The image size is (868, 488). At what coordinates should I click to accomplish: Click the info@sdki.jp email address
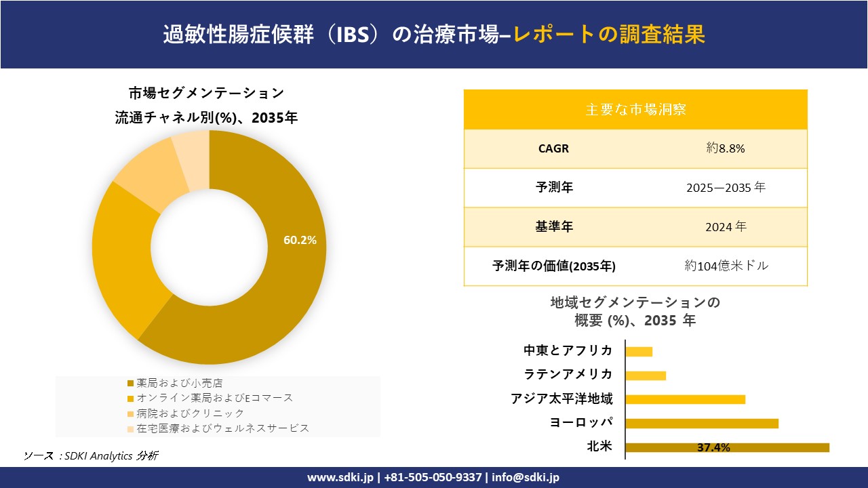click(x=526, y=477)
